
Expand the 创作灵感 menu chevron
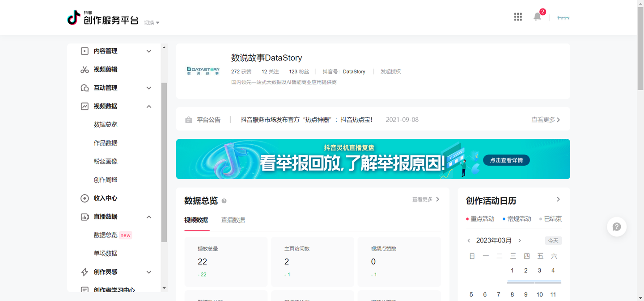pos(149,272)
